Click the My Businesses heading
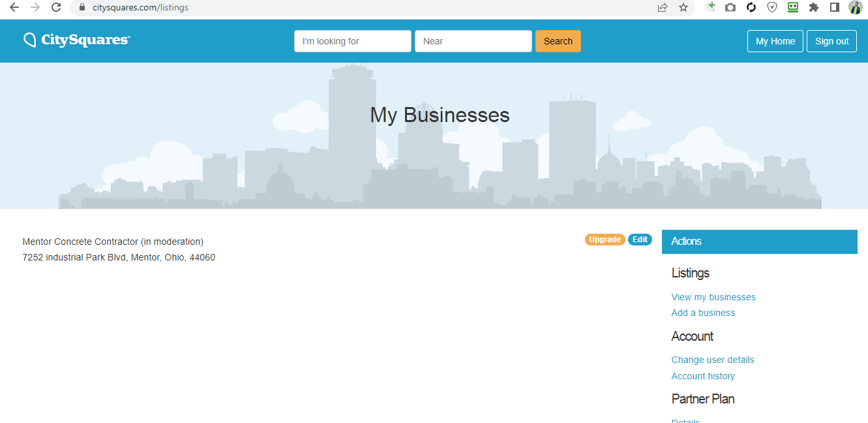Viewport: 868px width, 423px height. point(440,115)
